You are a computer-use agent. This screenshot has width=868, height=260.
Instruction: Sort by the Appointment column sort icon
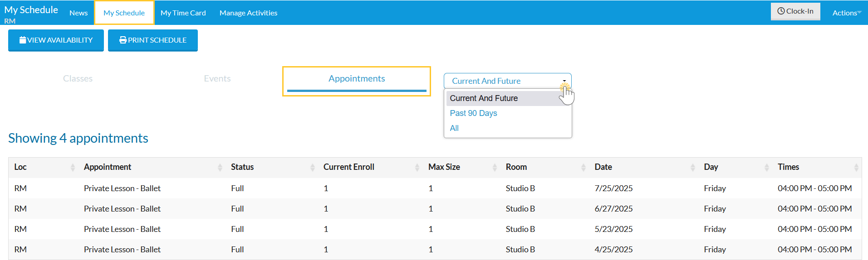coord(220,168)
